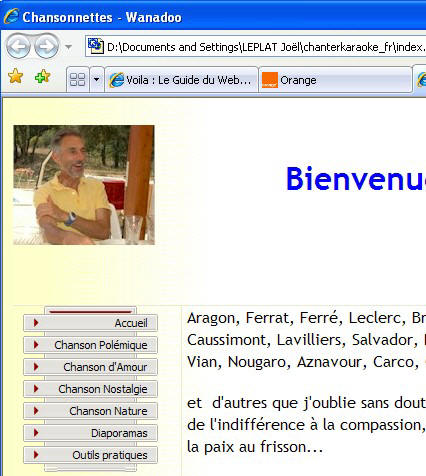426x476 pixels.
Task: Click the Outils pratiques menu button
Action: (x=90, y=455)
